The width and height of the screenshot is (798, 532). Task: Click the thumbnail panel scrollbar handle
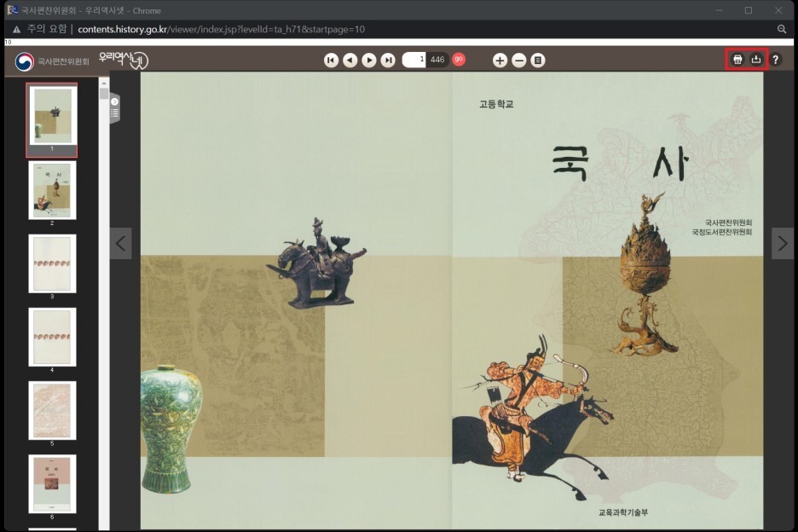point(104,94)
